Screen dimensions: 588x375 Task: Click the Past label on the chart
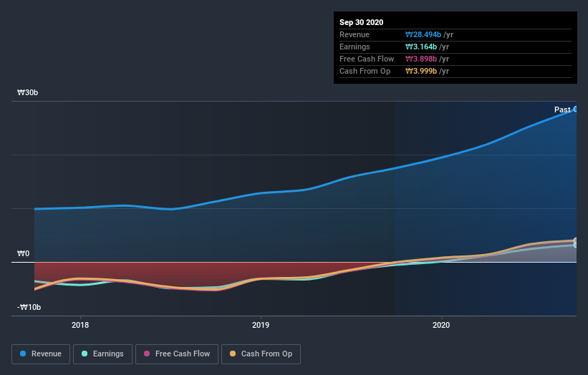click(562, 109)
